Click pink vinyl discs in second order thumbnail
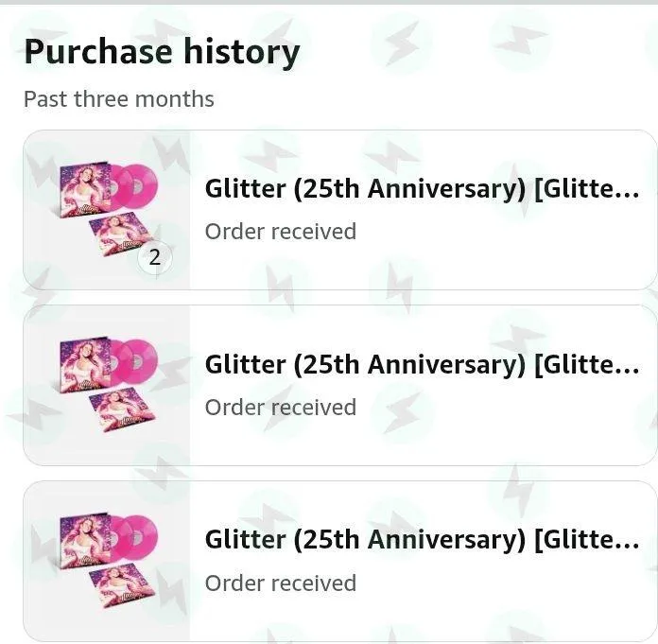Screen dimensions: 658x644 pyautogui.click(x=135, y=362)
